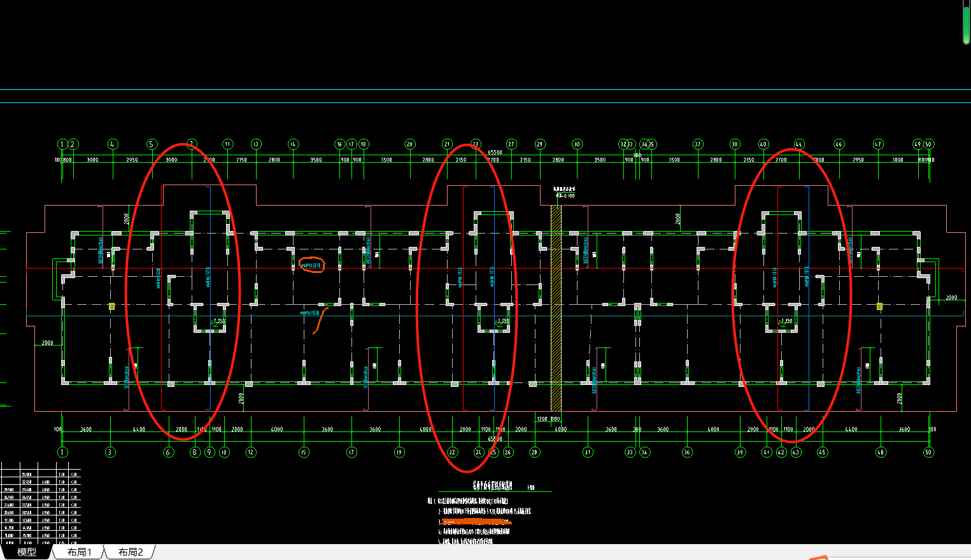Screen dimensions: 971x560
Task: Select axis bubble number 5
Action: point(152,144)
